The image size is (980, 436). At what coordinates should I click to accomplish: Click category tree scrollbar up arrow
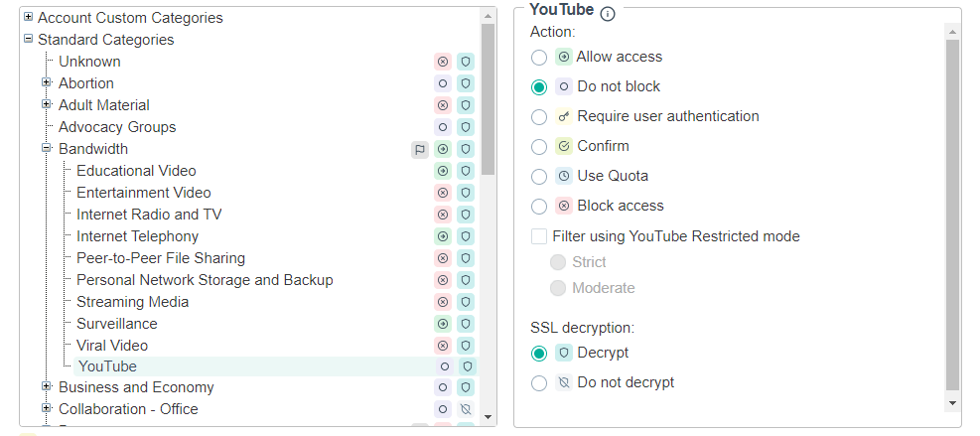[x=489, y=16]
